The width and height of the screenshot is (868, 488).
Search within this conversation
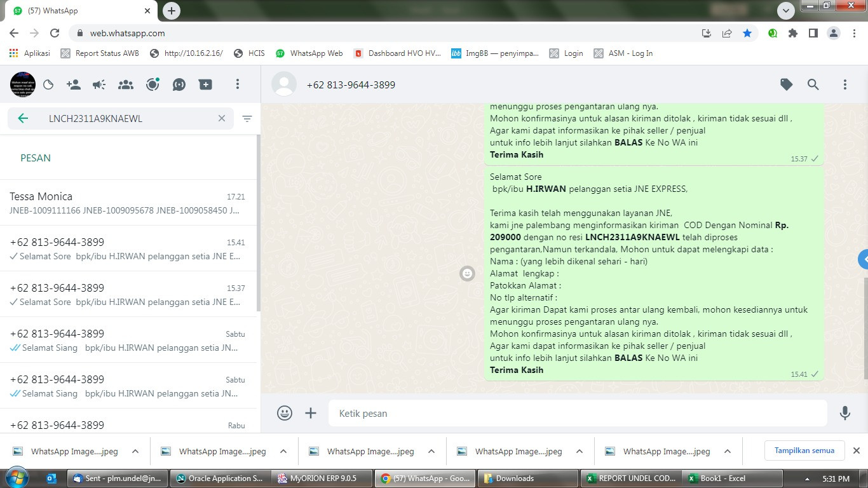pyautogui.click(x=813, y=85)
